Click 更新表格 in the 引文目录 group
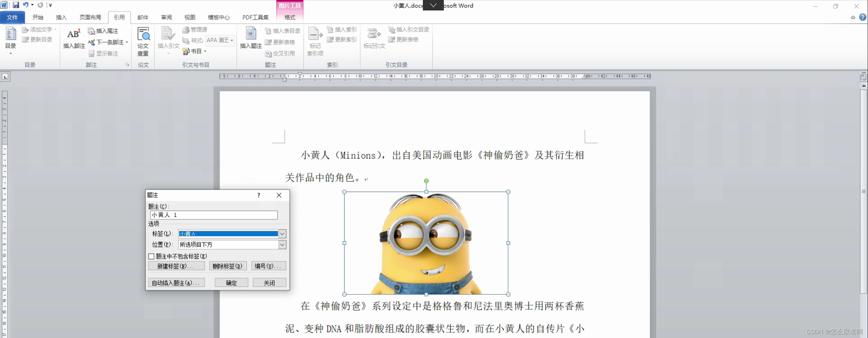 click(x=403, y=40)
